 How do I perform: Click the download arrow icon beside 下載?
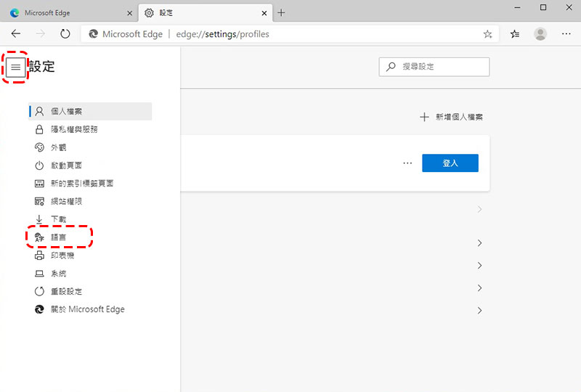(39, 219)
